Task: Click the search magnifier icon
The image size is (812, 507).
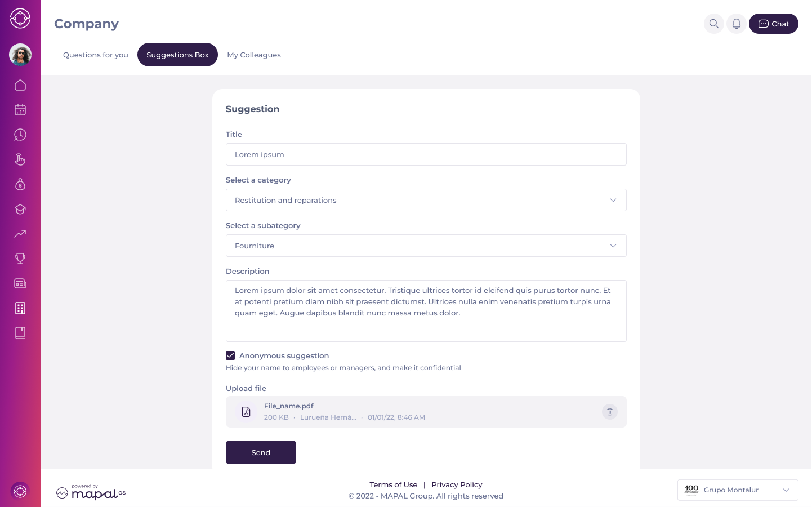Action: (714, 24)
